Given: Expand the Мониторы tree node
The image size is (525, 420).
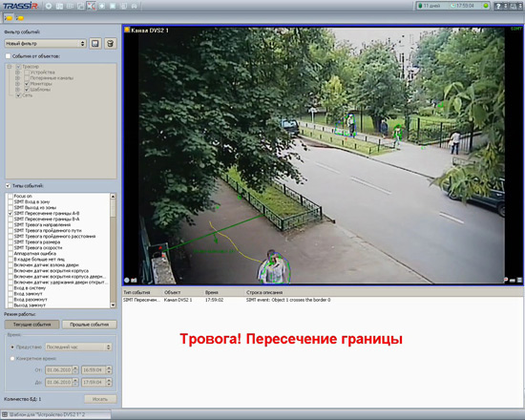Looking at the screenshot, I should [18, 84].
